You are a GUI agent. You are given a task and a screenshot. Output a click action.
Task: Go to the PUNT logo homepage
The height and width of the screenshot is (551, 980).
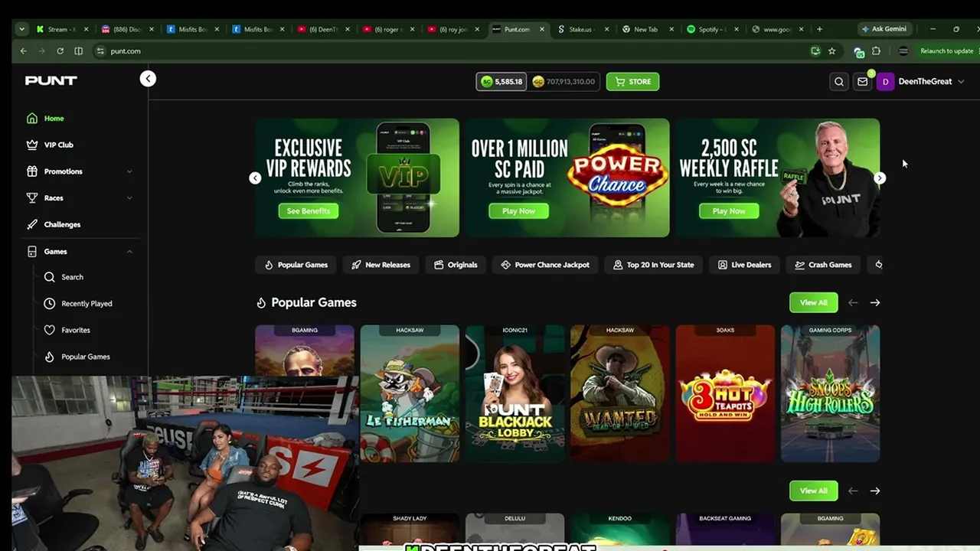click(51, 80)
